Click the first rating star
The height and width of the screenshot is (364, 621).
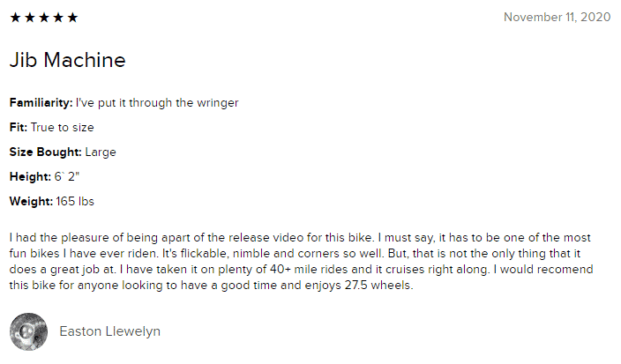click(x=15, y=18)
